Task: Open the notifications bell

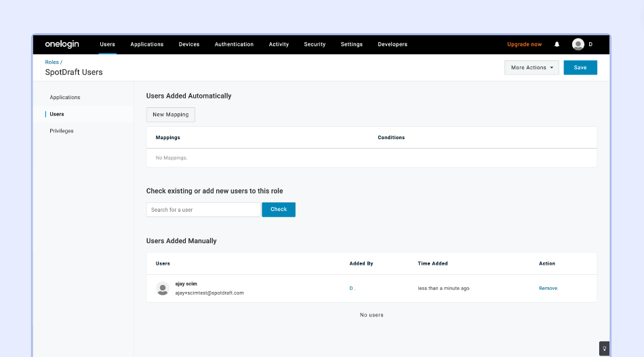Action: click(x=557, y=44)
